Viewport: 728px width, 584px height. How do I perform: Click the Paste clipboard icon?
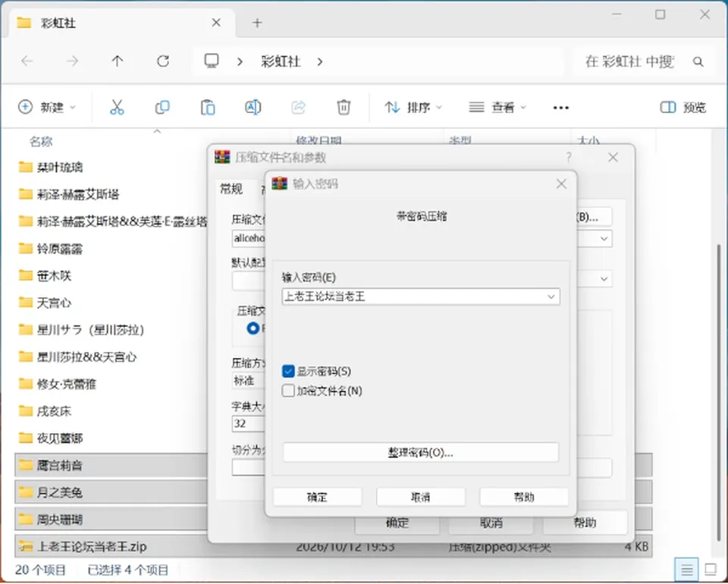click(208, 107)
